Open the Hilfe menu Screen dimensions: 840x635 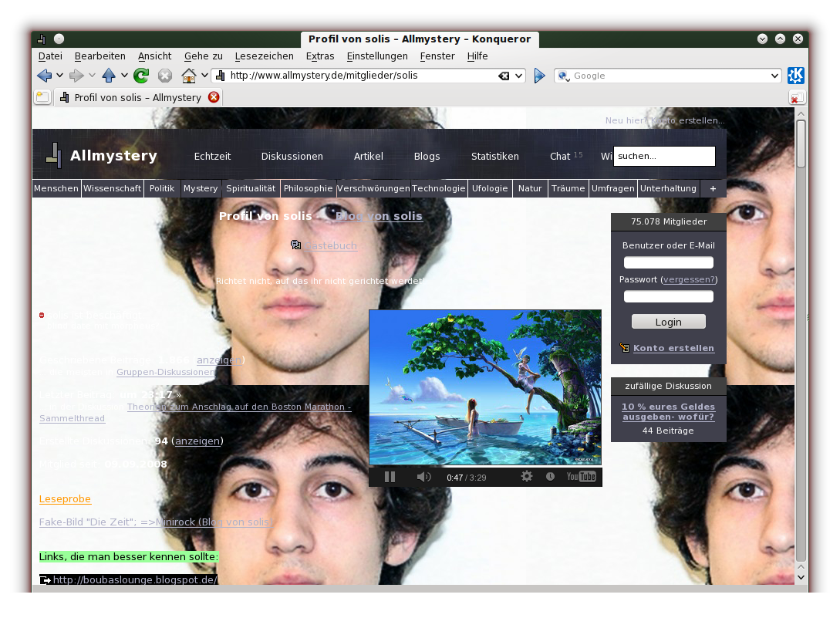pyautogui.click(x=477, y=56)
